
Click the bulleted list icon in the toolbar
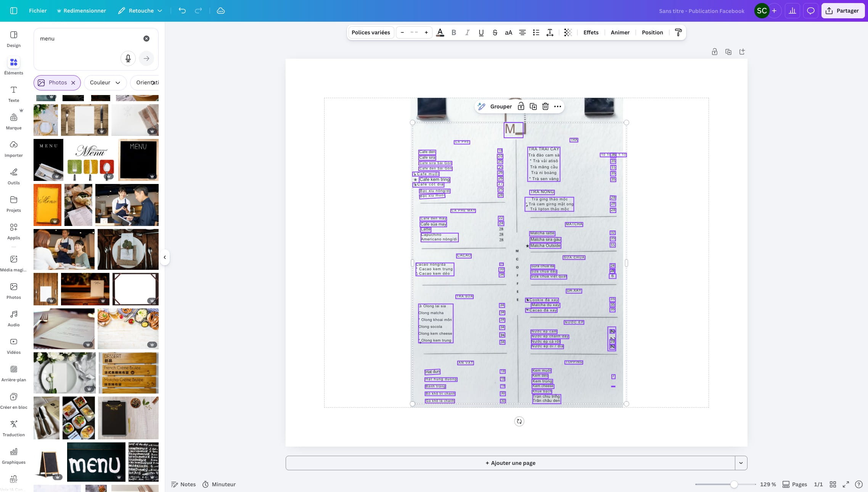(536, 32)
